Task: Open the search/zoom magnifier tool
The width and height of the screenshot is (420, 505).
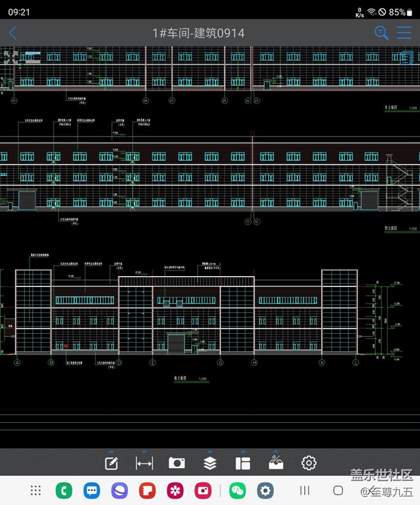Action: 381,33
